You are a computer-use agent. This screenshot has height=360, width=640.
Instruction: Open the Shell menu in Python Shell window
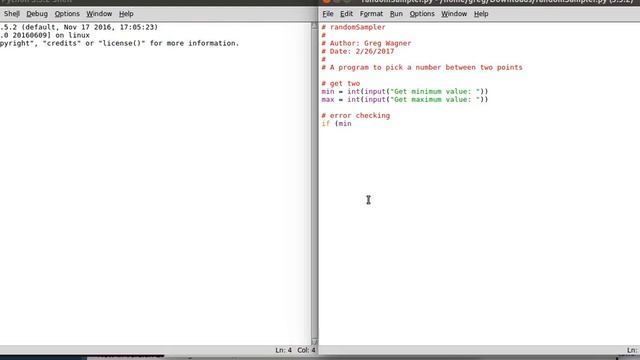11,13
